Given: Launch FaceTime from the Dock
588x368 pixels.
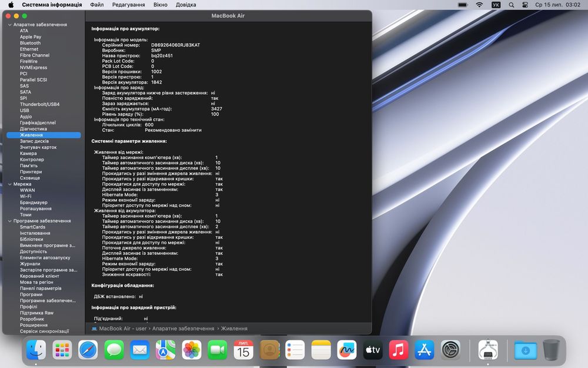Looking at the screenshot, I should 218,350.
